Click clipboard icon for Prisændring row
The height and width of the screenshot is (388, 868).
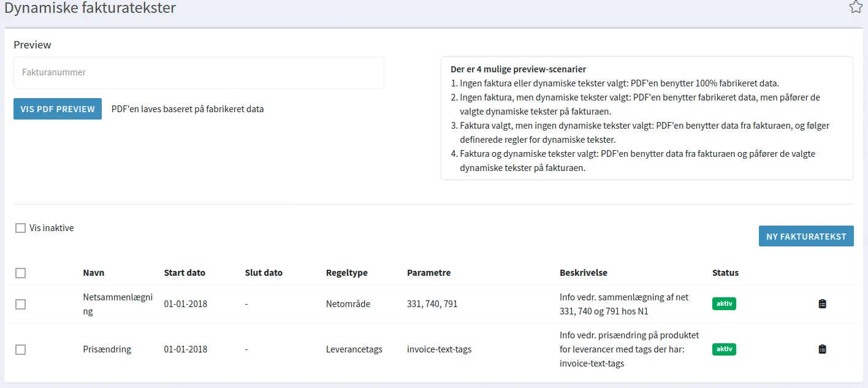pyautogui.click(x=822, y=349)
